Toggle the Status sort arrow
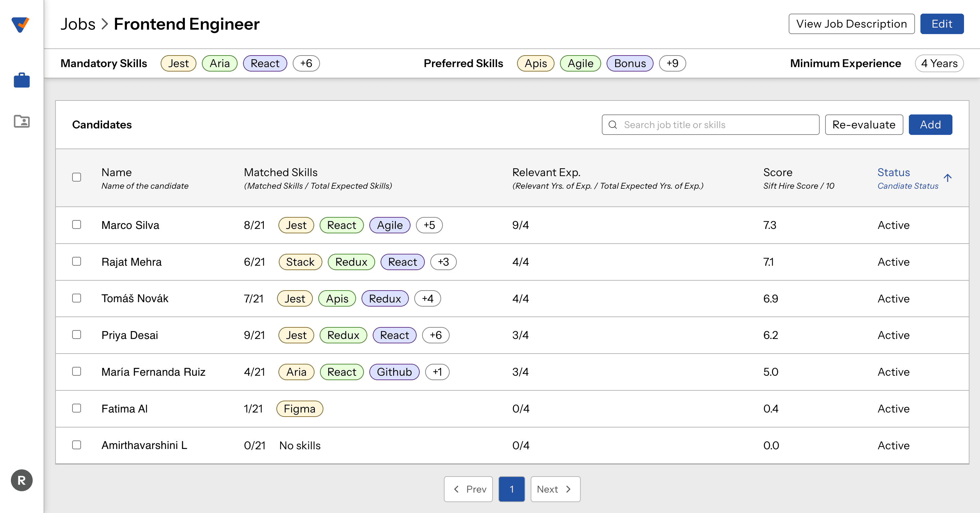This screenshot has width=980, height=513. coord(947,178)
